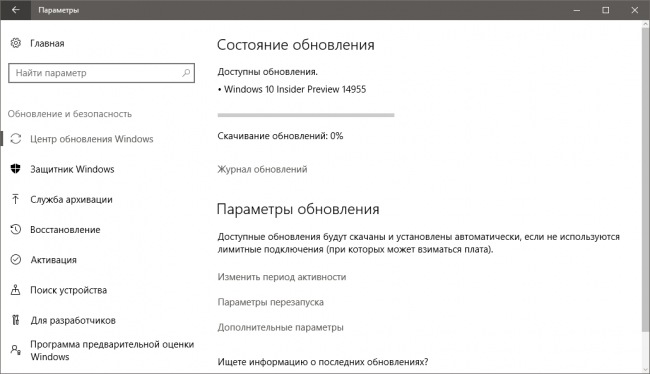Click 'Ищете информацию о последних обновлениях?' text
The width and height of the screenshot is (650, 374).
[x=323, y=362]
